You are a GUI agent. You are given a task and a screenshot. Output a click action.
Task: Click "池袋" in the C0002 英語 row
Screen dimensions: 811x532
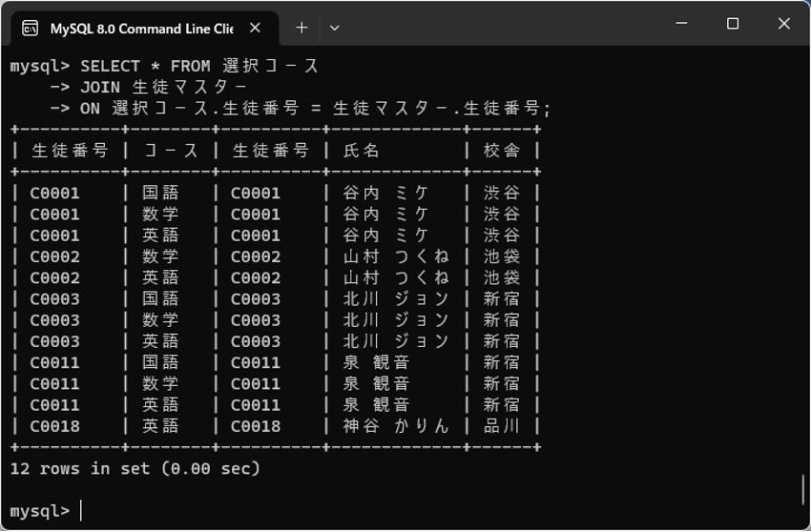coord(502,277)
